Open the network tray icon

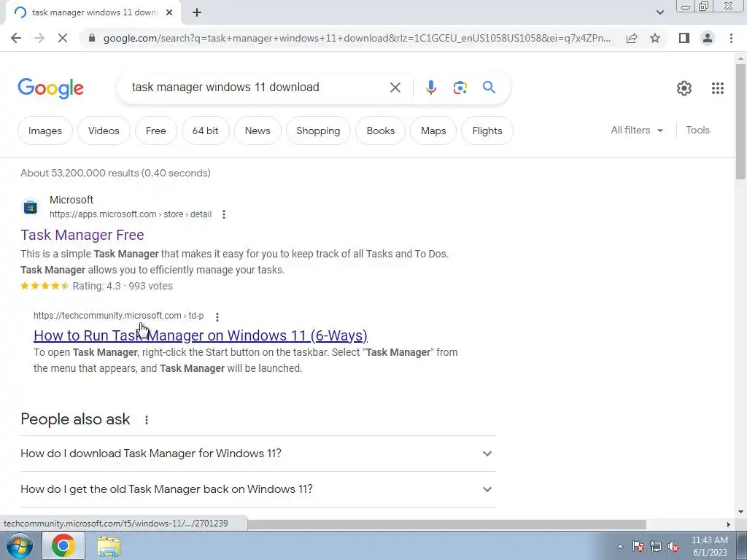(656, 547)
